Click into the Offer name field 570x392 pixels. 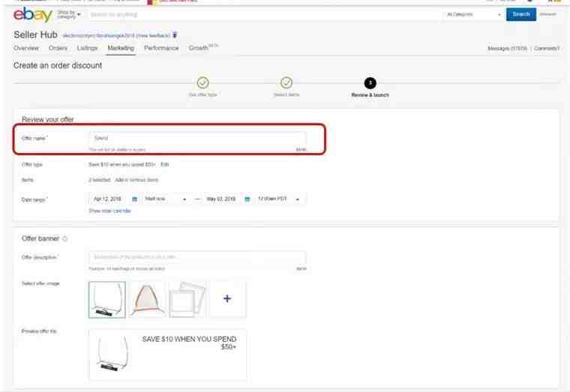(197, 139)
